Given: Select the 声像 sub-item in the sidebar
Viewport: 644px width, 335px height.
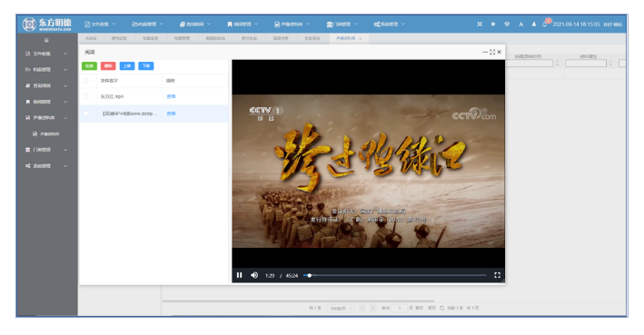Looking at the screenshot, I should pos(46,133).
